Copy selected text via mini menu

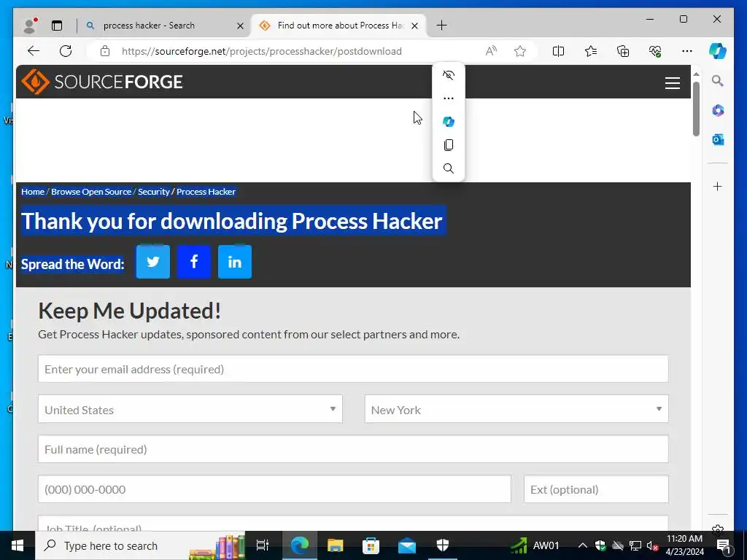tap(449, 145)
